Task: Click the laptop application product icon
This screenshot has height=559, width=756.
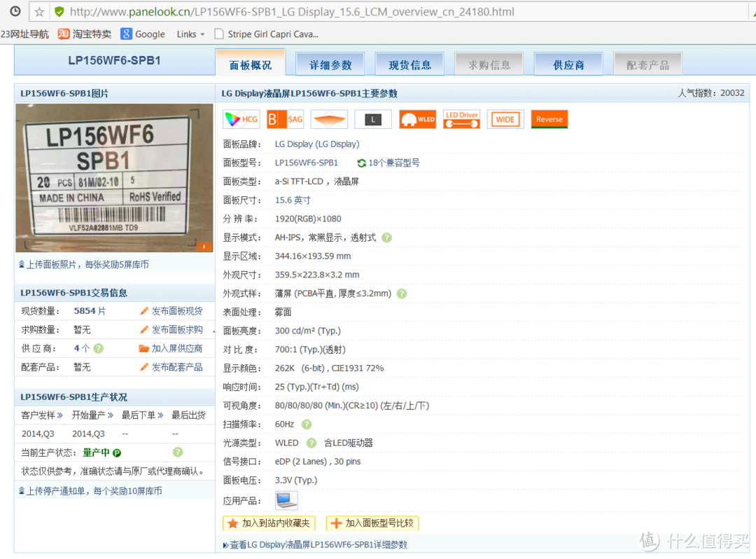Action: 286,500
